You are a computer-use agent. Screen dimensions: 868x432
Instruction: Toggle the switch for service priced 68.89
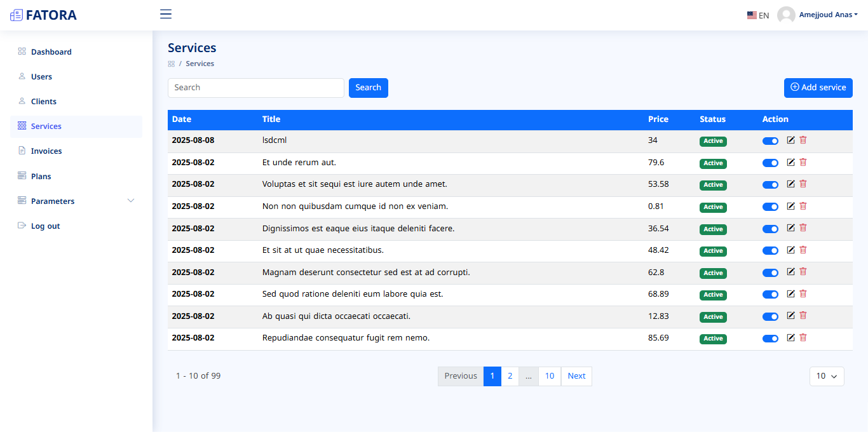[770, 295]
